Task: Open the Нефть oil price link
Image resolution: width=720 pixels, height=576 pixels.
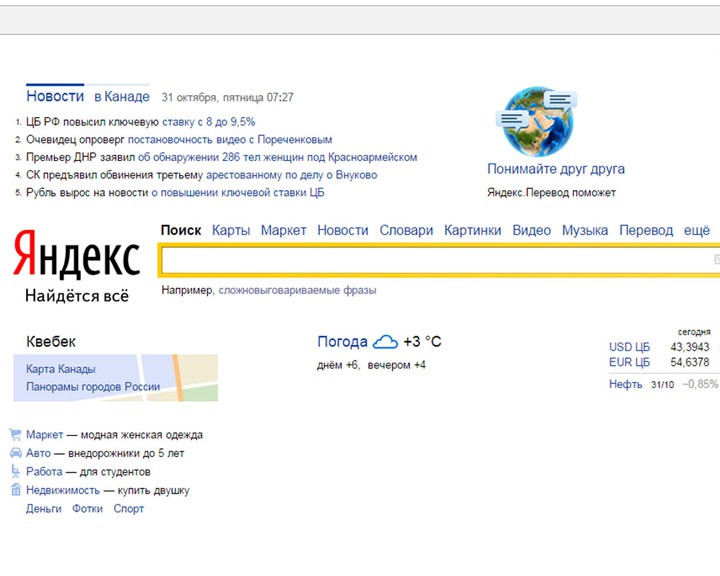Action: click(626, 384)
